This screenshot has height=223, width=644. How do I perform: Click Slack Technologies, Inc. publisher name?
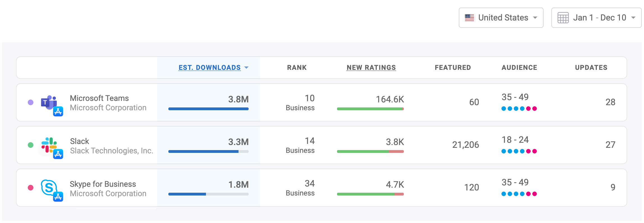[112, 151]
